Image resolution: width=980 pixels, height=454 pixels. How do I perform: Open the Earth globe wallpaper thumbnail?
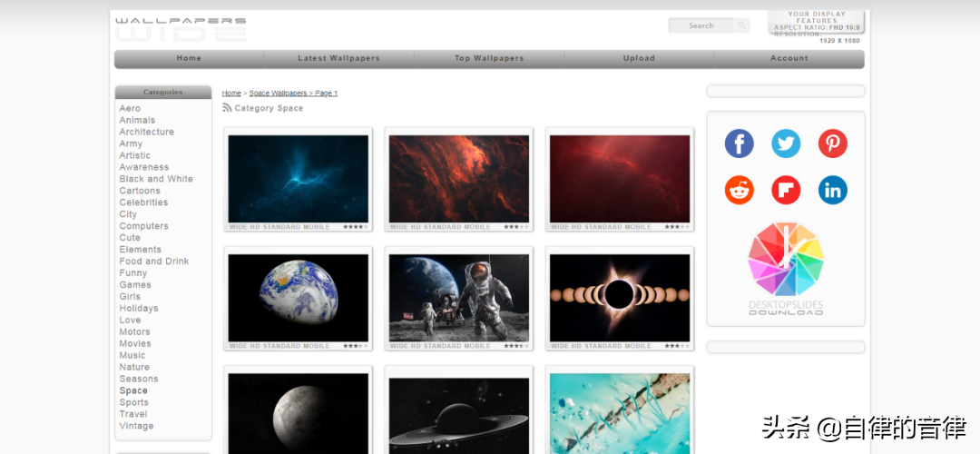pos(299,298)
